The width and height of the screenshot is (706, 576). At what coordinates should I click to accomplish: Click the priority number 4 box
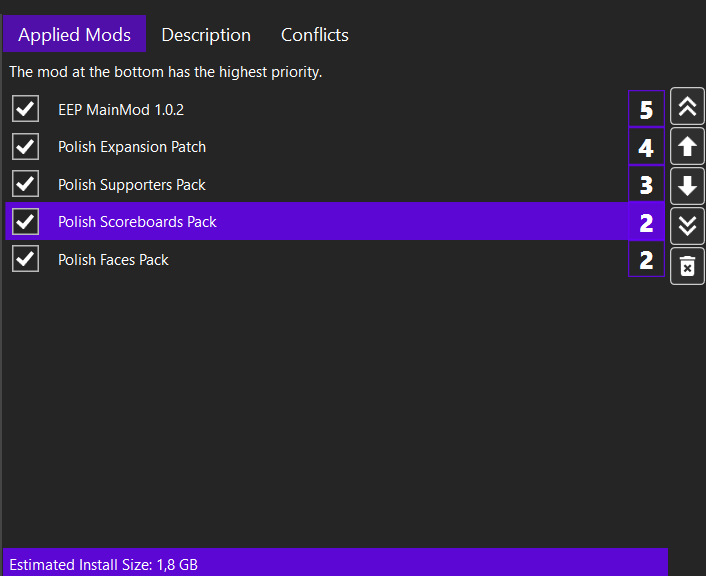point(646,148)
